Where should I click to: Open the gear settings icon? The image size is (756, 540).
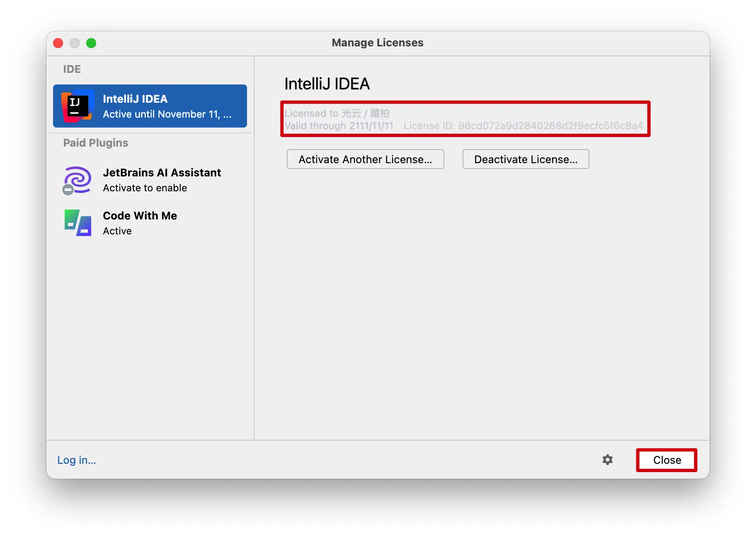coord(607,460)
